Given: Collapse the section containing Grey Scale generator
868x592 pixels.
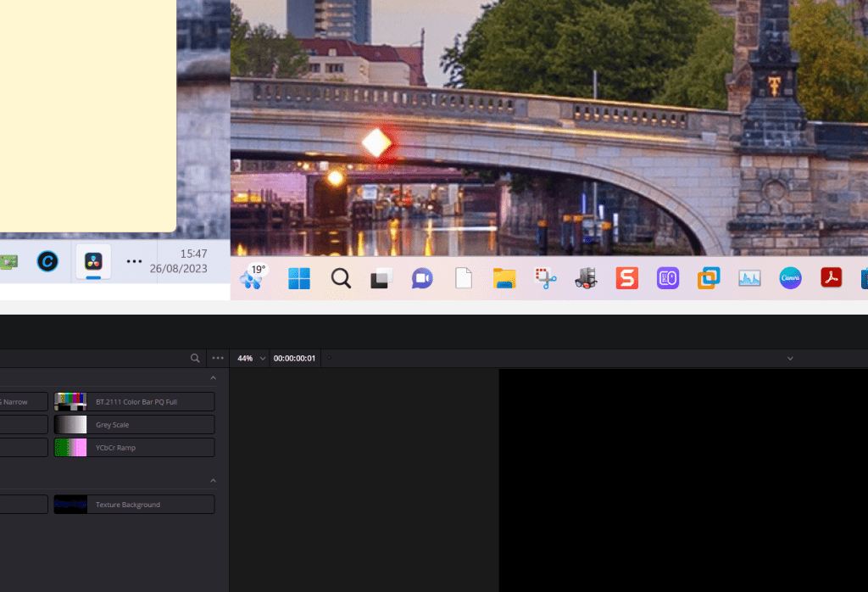Looking at the screenshot, I should pyautogui.click(x=213, y=377).
